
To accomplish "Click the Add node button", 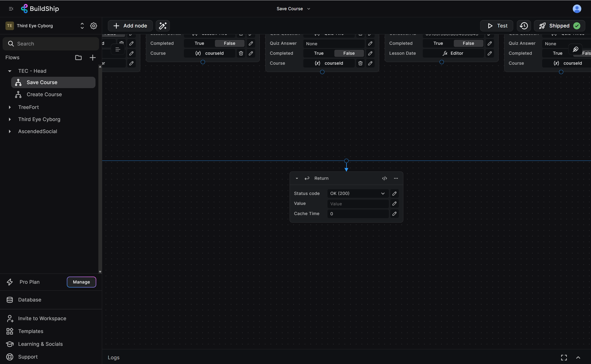I will [130, 26].
